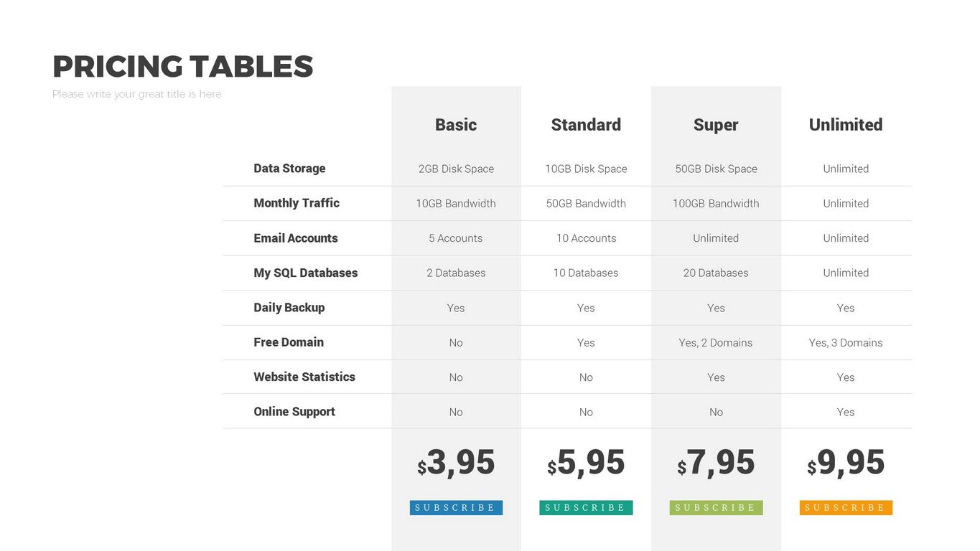Select the Email Accounts feature label
Screen dimensions: 980x551
coord(296,238)
